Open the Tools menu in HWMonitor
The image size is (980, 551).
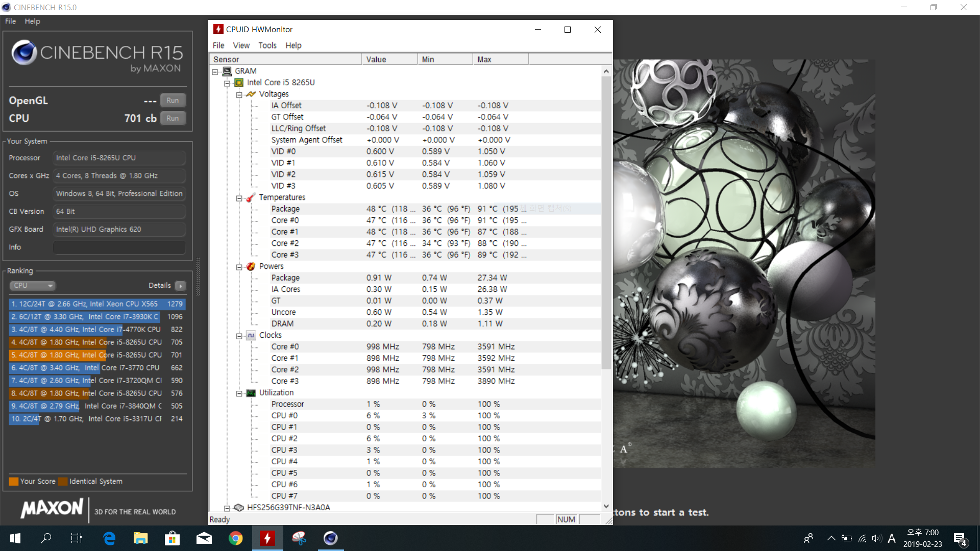coord(267,45)
